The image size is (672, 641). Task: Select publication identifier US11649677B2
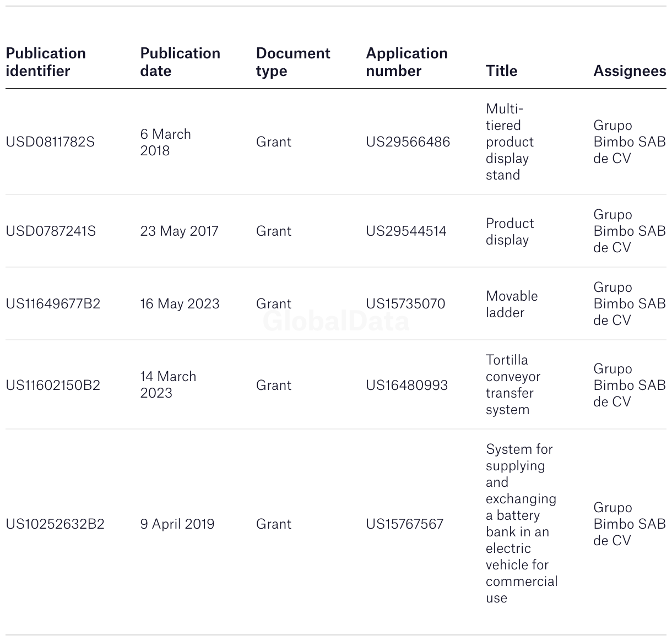click(53, 303)
